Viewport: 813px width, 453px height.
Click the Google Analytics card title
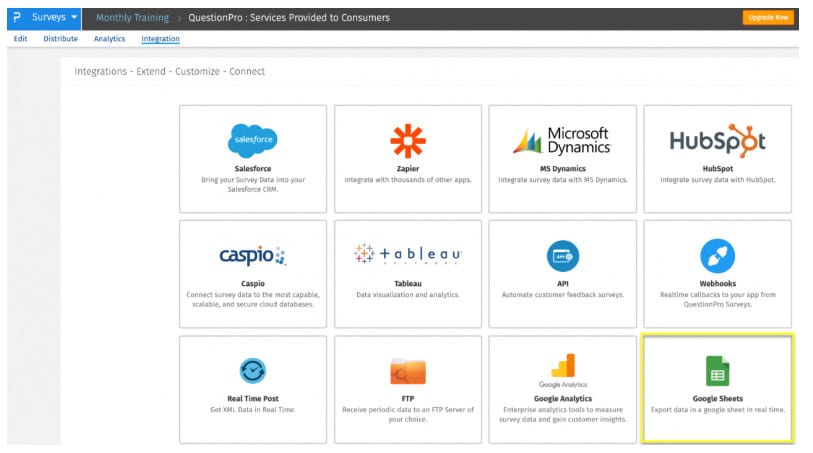[x=563, y=399]
